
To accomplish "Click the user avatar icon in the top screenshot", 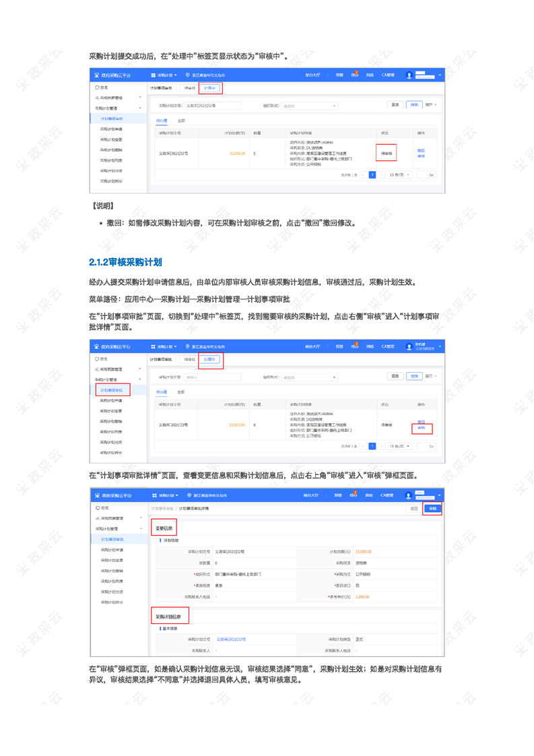I will pyautogui.click(x=409, y=75).
